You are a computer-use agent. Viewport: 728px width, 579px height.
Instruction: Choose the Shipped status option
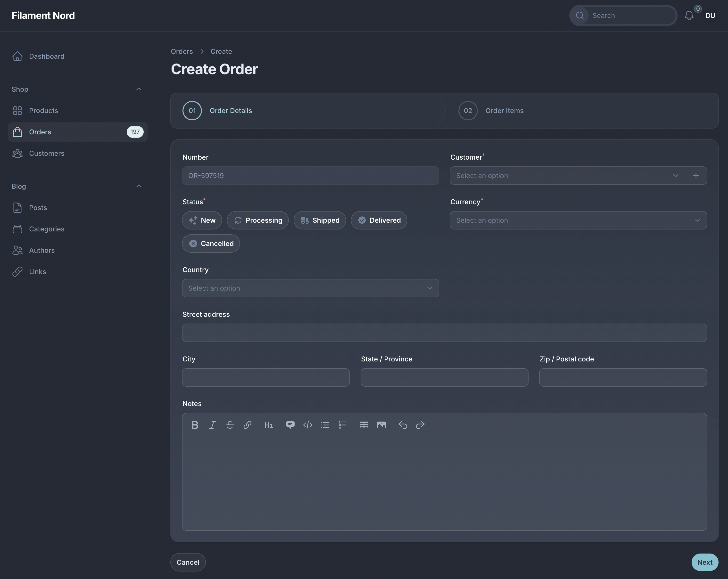(x=319, y=220)
